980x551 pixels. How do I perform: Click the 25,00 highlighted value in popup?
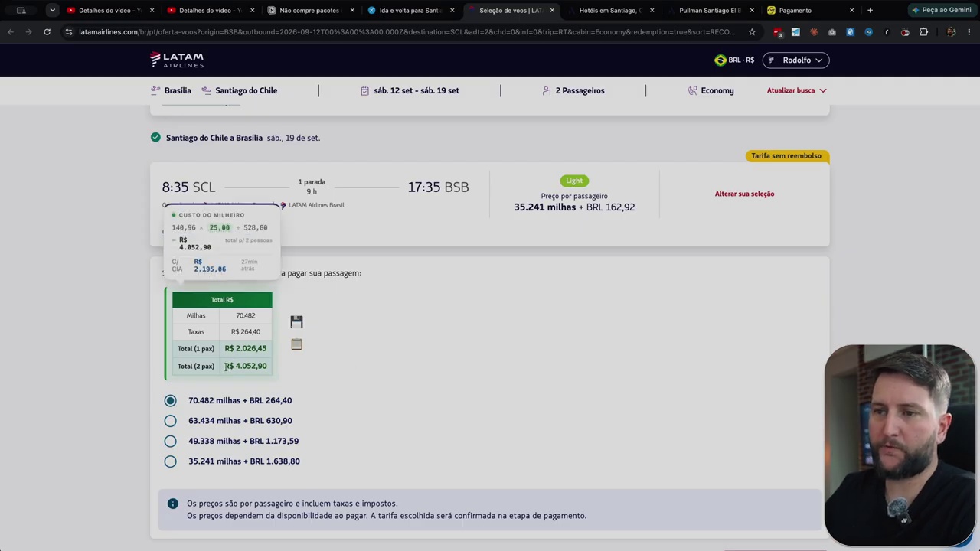coord(220,227)
